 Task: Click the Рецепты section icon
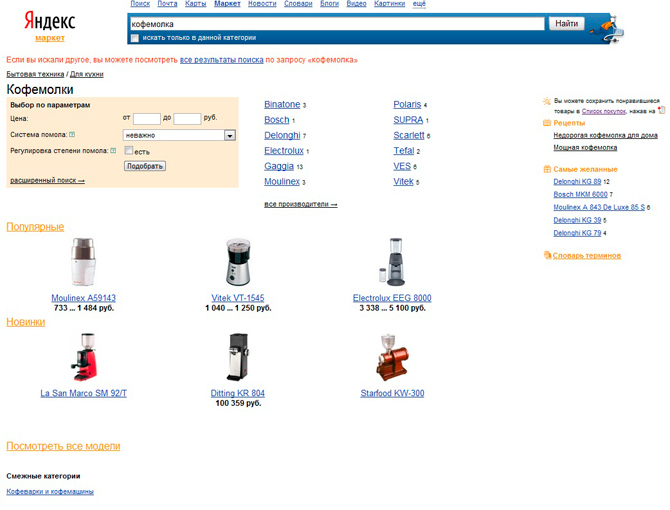click(547, 123)
